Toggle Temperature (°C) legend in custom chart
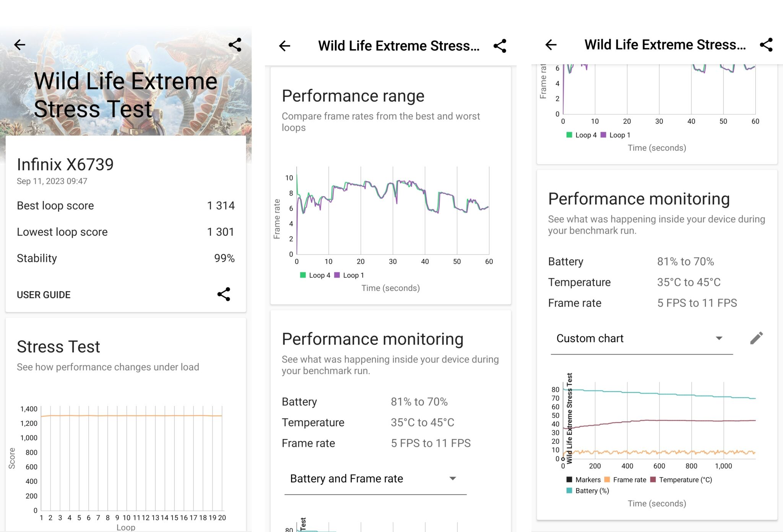 pos(681,480)
